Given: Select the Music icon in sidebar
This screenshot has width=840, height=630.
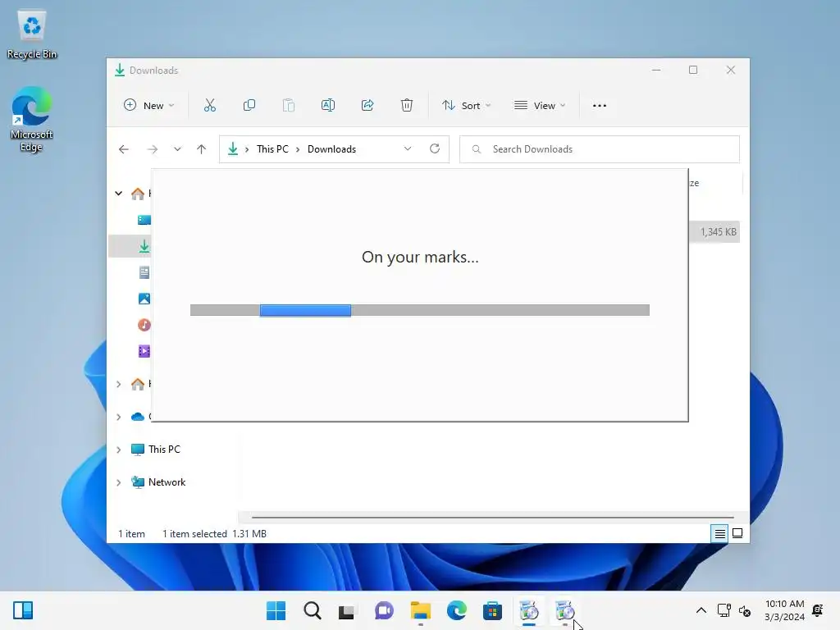Looking at the screenshot, I should [144, 325].
